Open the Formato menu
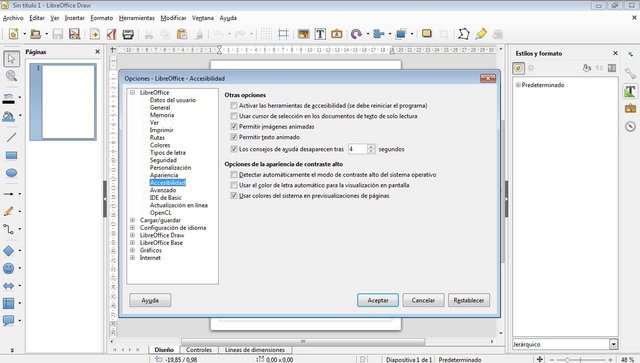The image size is (640, 363). pyautogui.click(x=102, y=18)
